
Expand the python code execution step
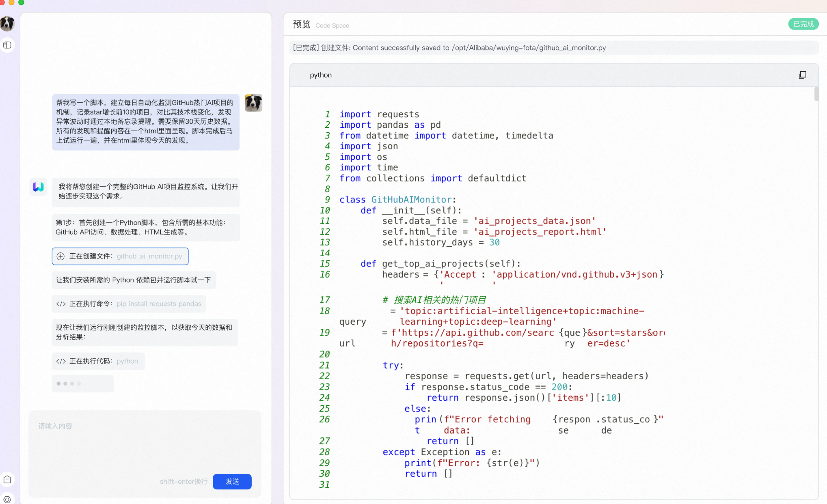click(98, 361)
